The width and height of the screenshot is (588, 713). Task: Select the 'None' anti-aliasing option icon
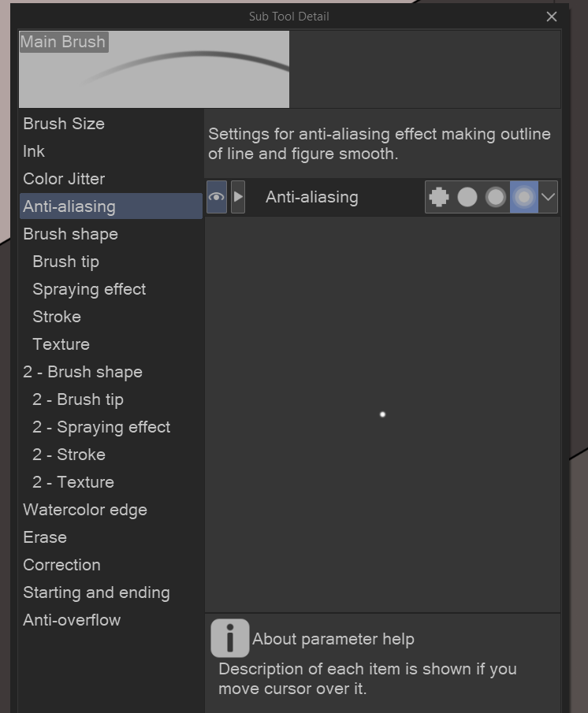(x=439, y=197)
